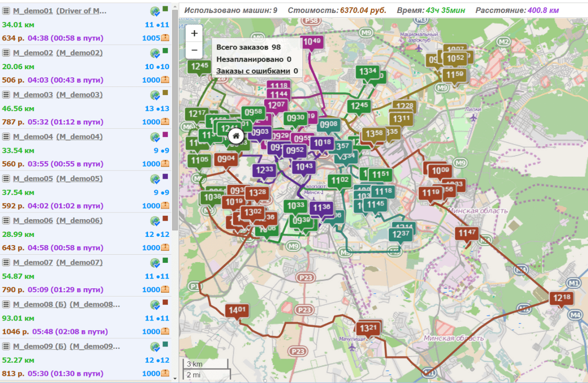Viewport: 588px width, 383px height.
Task: Open the Driver of M... link for M_demo01
Action: tap(81, 11)
